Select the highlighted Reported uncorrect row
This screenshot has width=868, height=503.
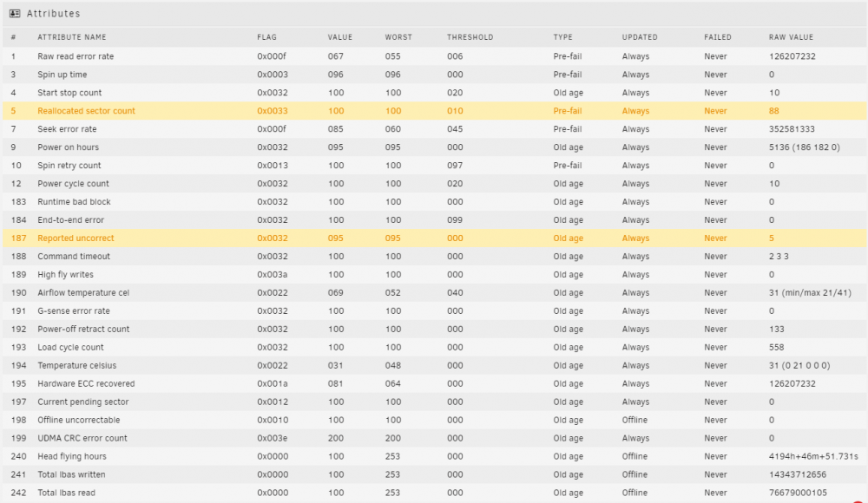click(434, 238)
